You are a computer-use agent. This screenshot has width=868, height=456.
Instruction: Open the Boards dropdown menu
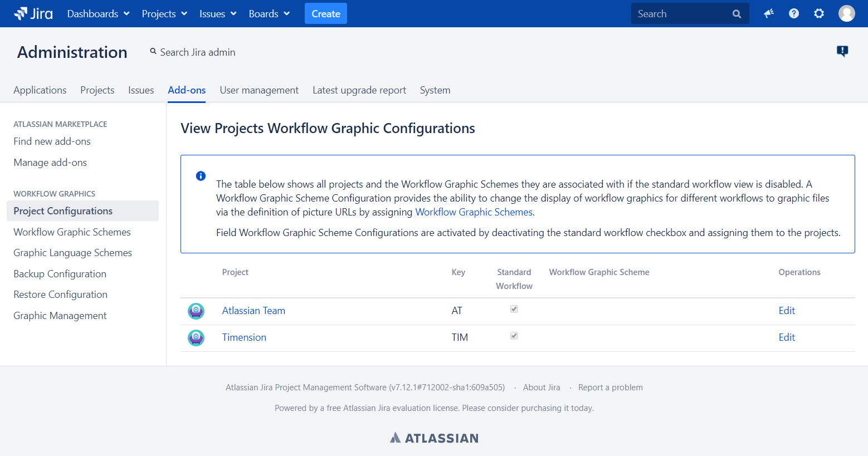pyautogui.click(x=269, y=13)
